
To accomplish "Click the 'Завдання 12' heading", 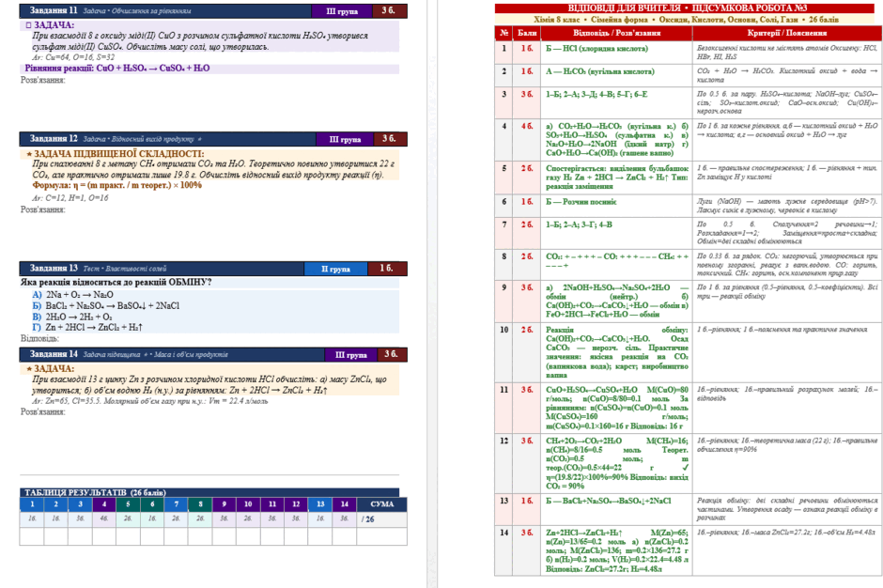I will 54,139.
